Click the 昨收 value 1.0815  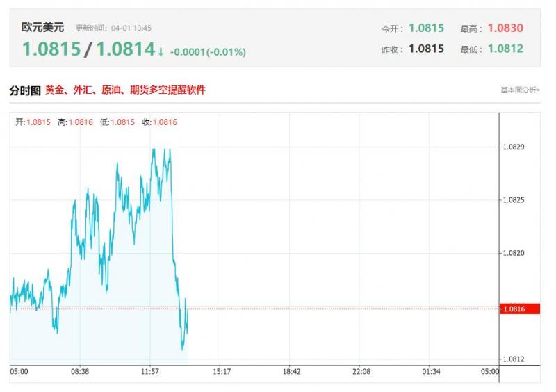coord(426,49)
